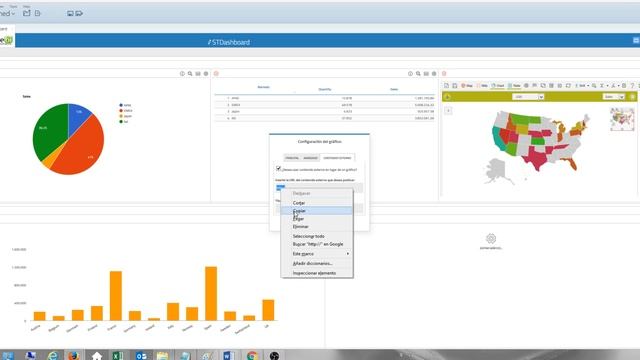Click the red legend swatch of the pie chart

pyautogui.click(x=121, y=111)
